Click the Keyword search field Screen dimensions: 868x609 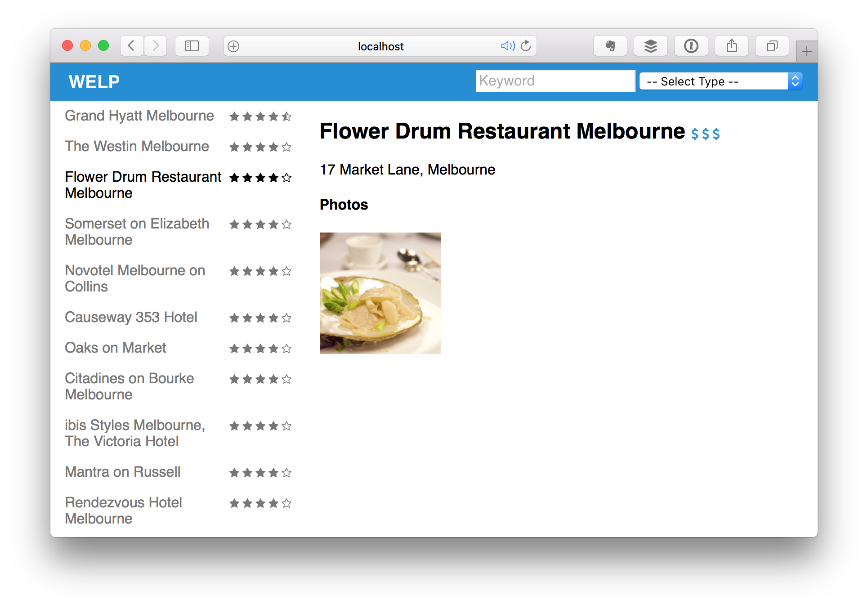[x=555, y=81]
